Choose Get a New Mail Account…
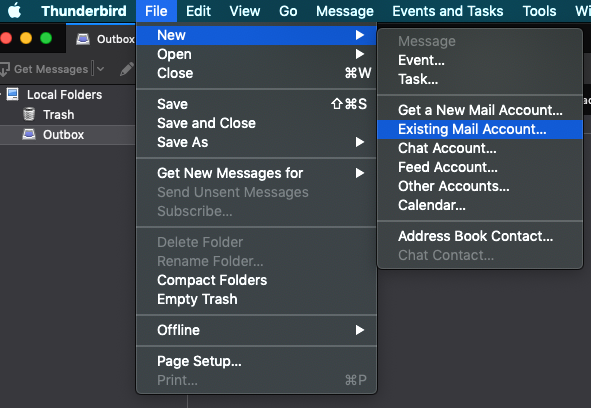The width and height of the screenshot is (591, 408). click(480, 110)
